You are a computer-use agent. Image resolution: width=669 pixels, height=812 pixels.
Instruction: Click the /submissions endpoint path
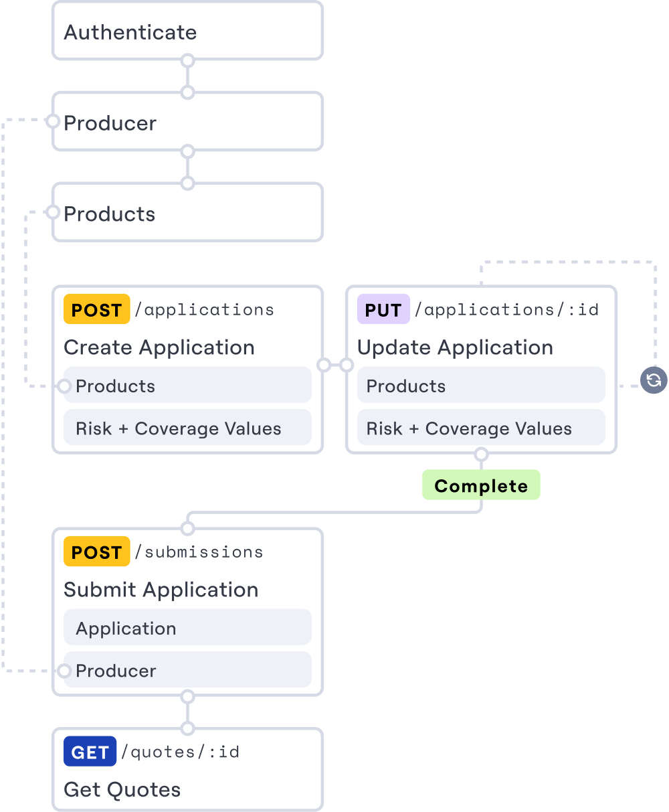(199, 552)
